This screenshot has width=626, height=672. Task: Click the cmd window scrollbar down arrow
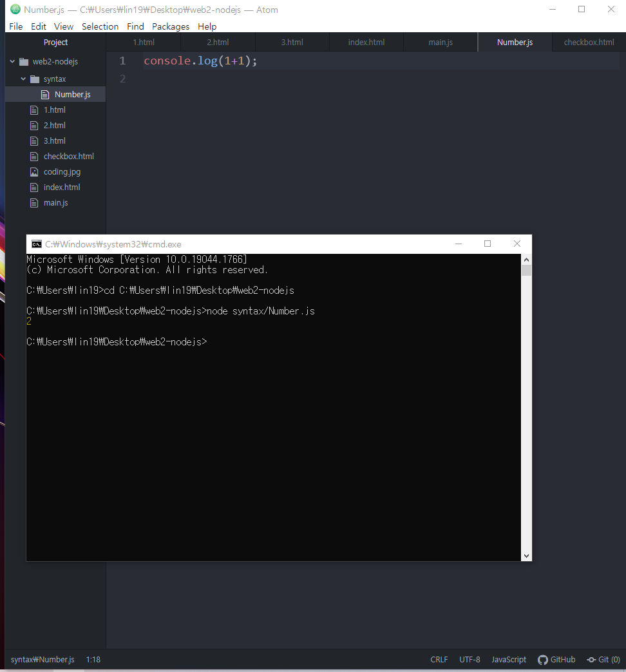coord(527,556)
